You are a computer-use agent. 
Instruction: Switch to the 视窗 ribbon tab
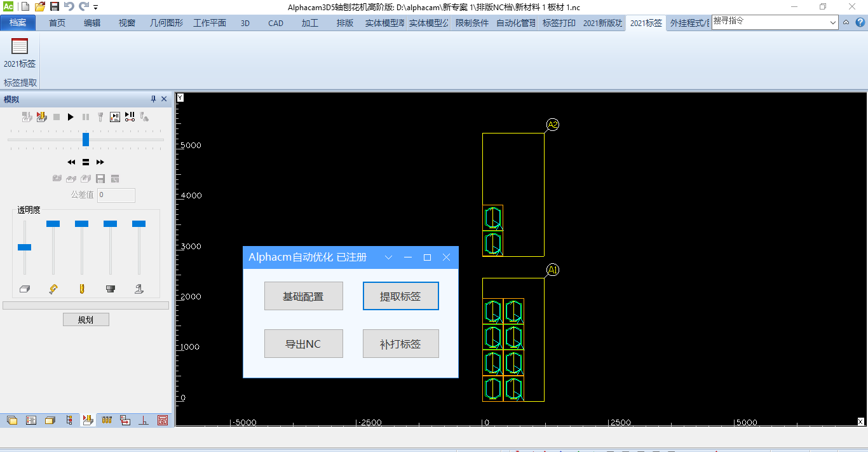tap(127, 23)
